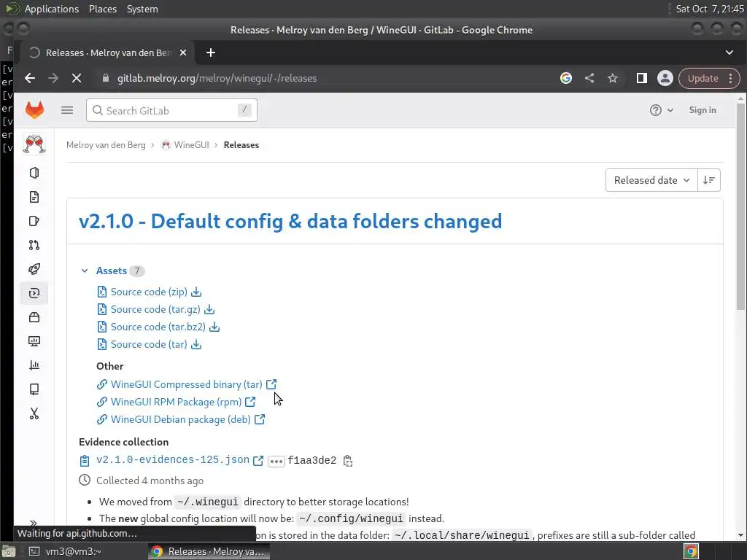
Task: Open v2.1.0-evidences-125.json file
Action: (172, 460)
